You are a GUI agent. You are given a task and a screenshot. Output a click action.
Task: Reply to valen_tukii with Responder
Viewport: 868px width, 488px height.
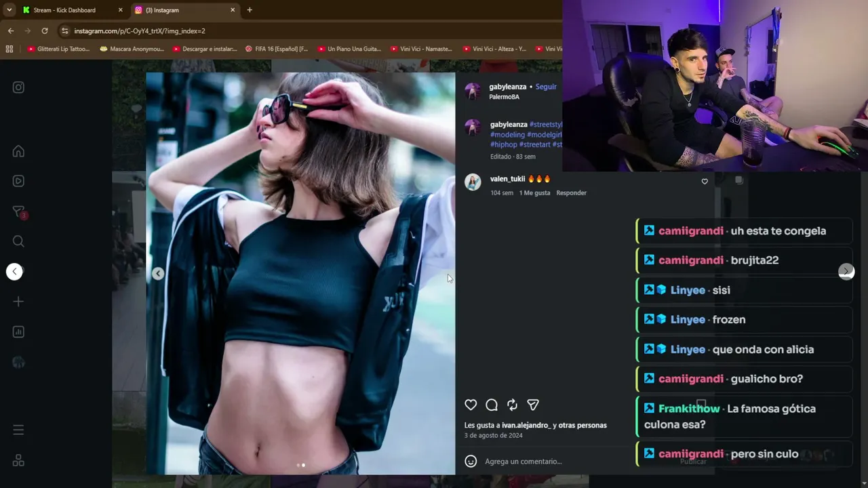pos(572,193)
